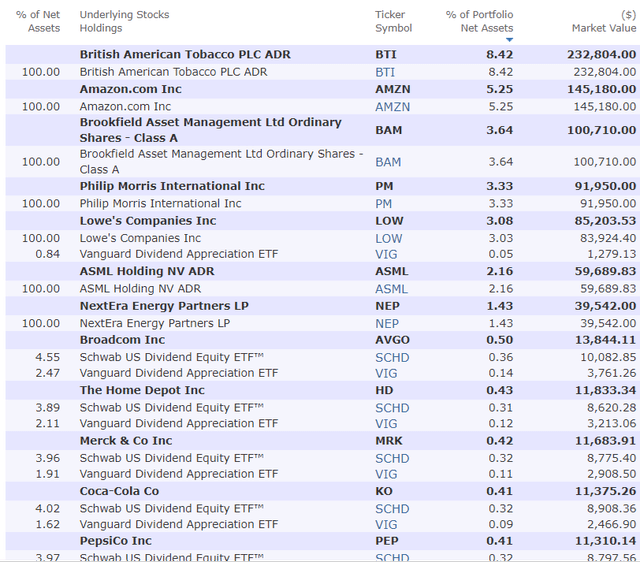Open the PM ticker link
Image resolution: width=640 pixels, height=562 pixels.
tap(383, 204)
